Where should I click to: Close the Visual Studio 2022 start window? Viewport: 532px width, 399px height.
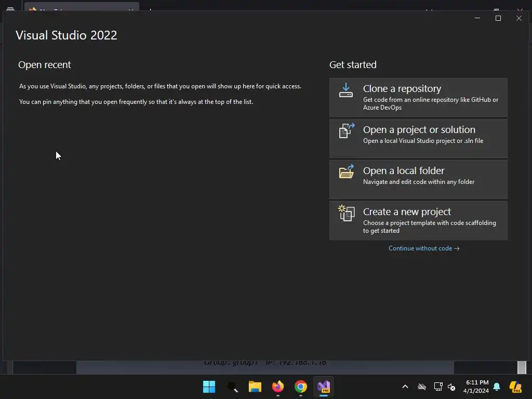519,18
